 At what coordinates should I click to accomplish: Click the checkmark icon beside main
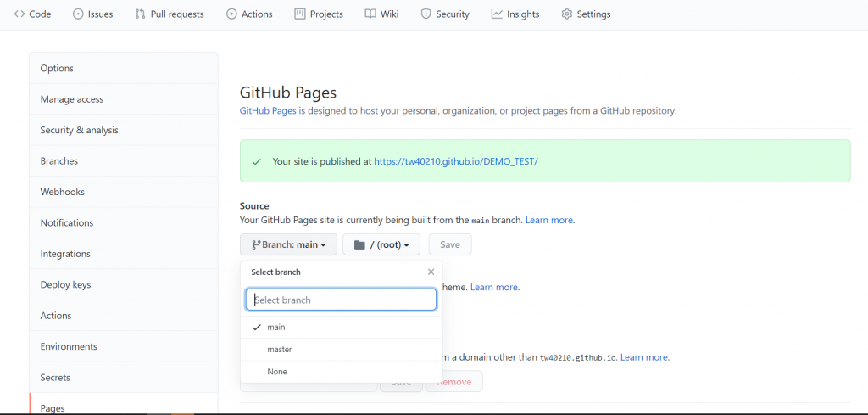point(256,328)
